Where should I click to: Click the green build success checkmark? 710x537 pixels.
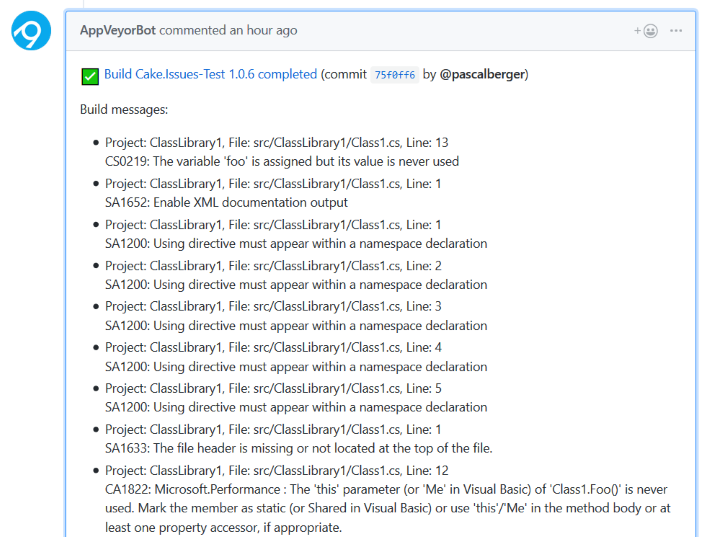(x=90, y=75)
